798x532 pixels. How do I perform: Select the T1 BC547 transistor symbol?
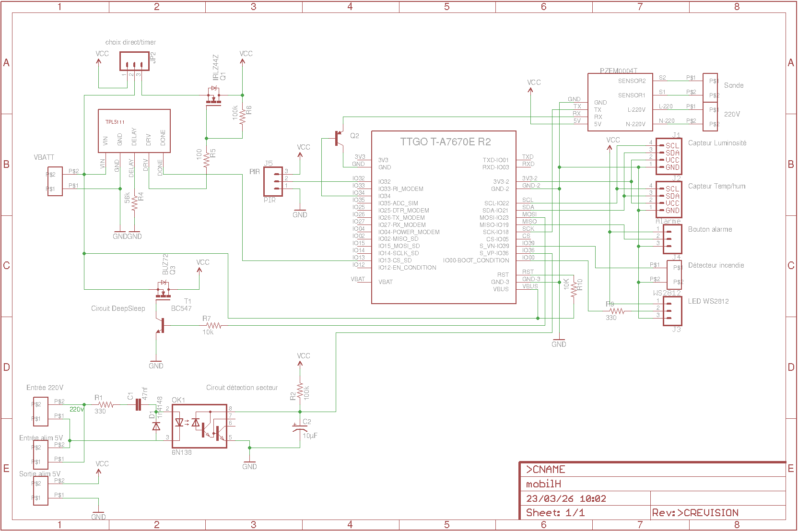tap(161, 325)
